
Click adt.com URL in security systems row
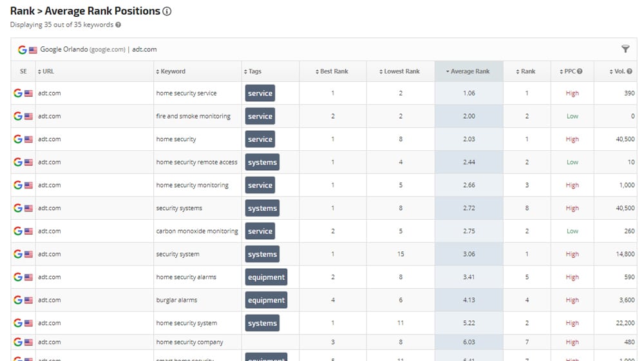point(50,208)
